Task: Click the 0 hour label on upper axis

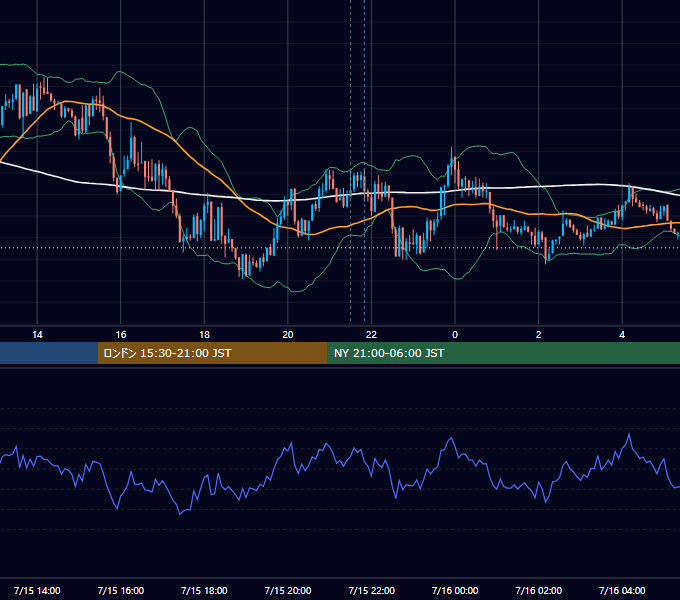Action: [x=455, y=335]
